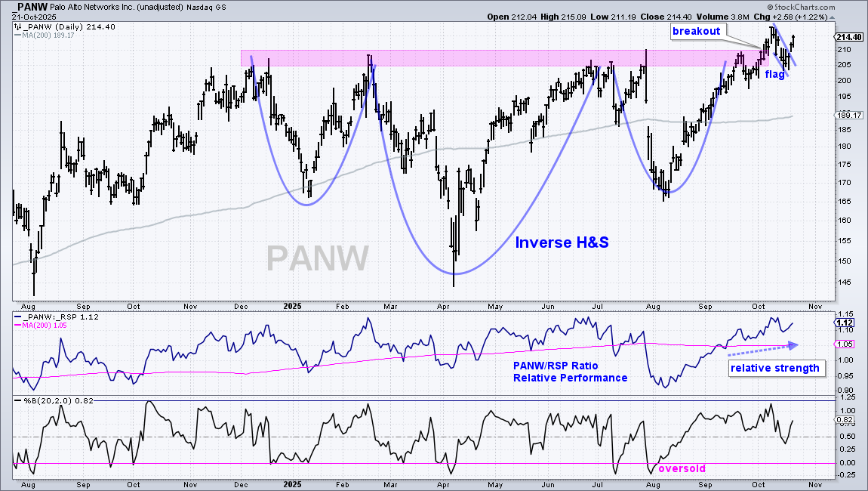Image resolution: width=868 pixels, height=491 pixels.
Task: Click the relative strength annotation box
Action: [775, 368]
